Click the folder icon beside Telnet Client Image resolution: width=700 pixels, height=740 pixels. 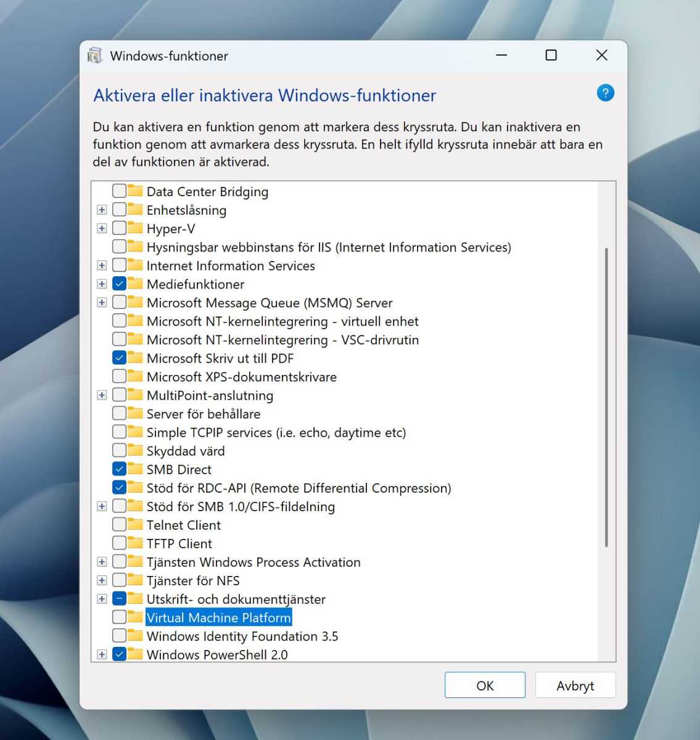pyautogui.click(x=135, y=524)
